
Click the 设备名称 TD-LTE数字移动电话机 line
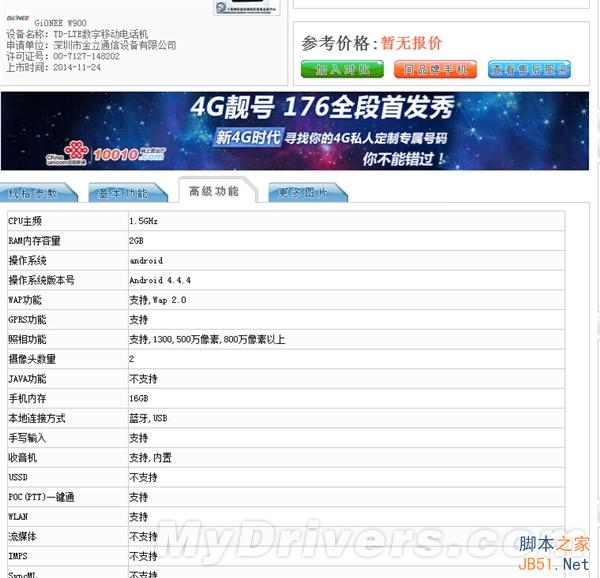pyautogui.click(x=77, y=34)
